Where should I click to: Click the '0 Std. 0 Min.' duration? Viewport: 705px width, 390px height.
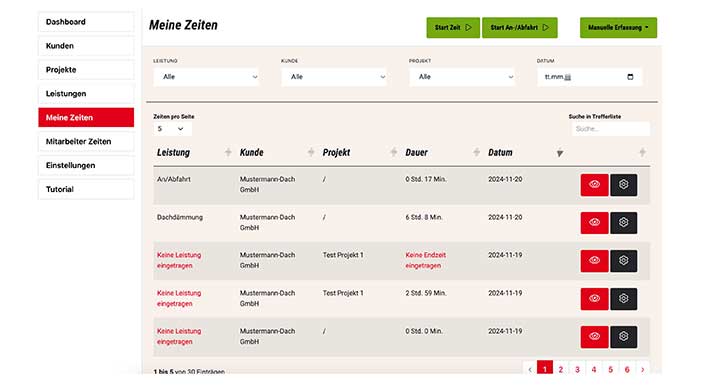[x=424, y=331]
